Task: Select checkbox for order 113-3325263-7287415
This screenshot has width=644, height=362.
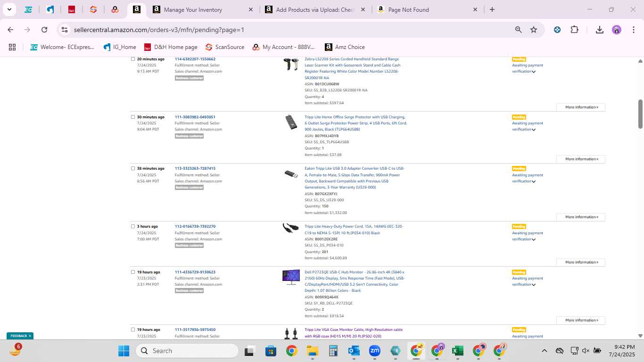Action: tap(133, 168)
